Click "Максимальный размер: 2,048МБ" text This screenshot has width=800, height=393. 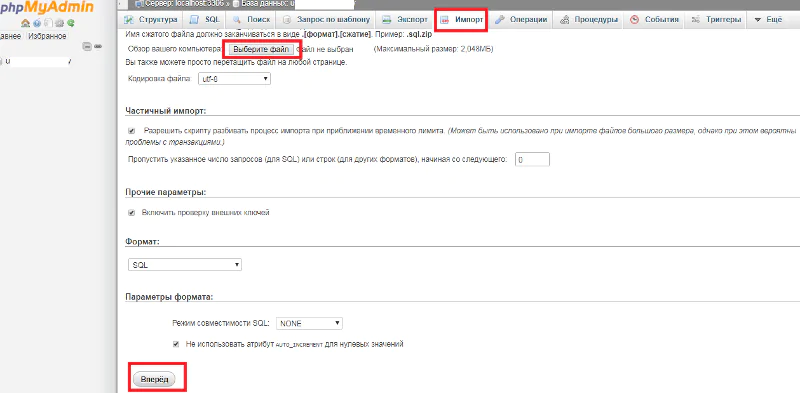434,50
